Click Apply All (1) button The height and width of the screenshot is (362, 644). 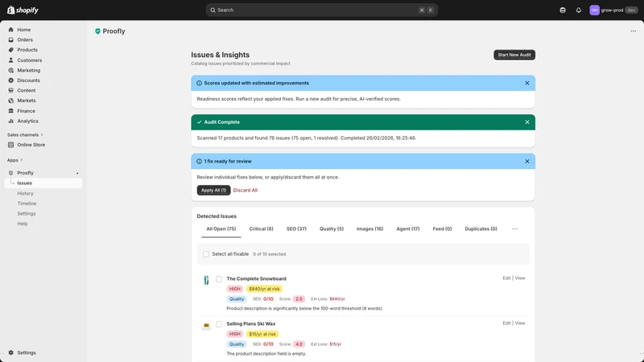click(213, 190)
